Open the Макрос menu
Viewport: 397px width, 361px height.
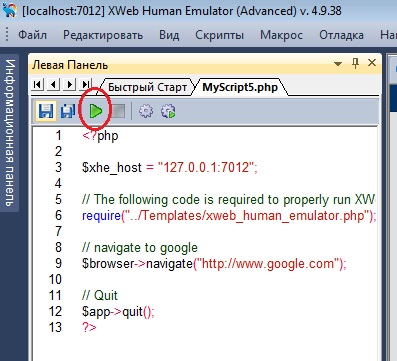(x=281, y=35)
